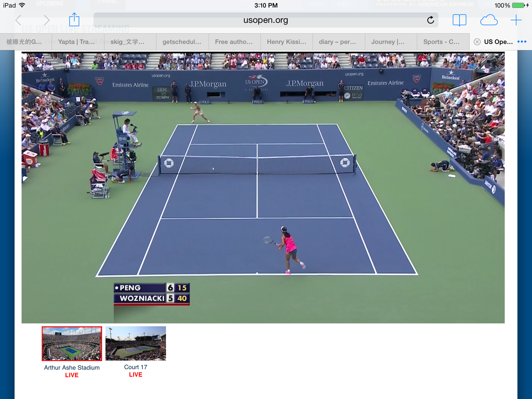Reload the usopen.org page
The image size is (532, 399).
tap(430, 20)
